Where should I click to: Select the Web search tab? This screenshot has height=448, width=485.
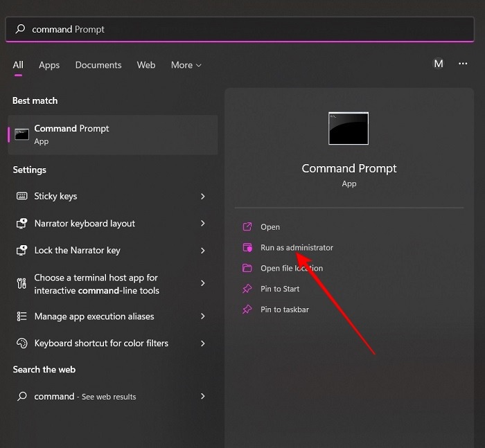point(146,65)
